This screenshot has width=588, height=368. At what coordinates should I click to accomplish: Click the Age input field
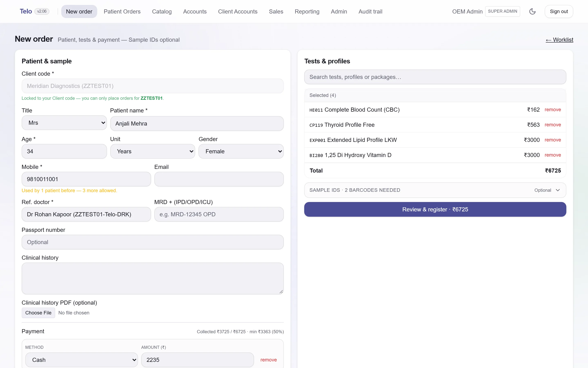pyautogui.click(x=64, y=151)
